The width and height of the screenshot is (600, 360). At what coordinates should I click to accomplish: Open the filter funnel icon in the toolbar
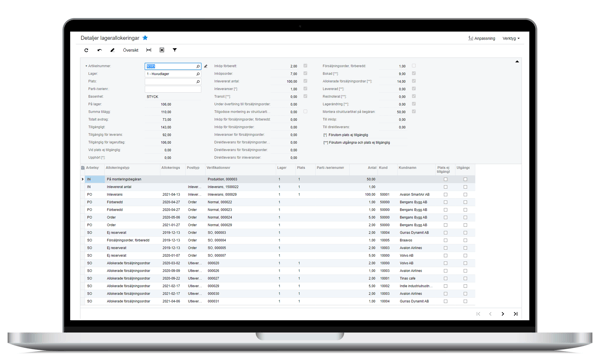point(174,50)
